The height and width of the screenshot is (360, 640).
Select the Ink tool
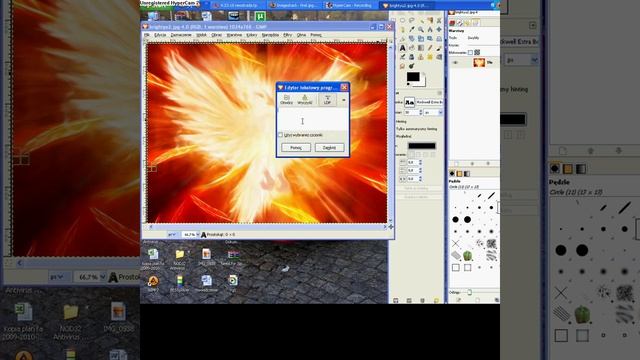(x=411, y=57)
